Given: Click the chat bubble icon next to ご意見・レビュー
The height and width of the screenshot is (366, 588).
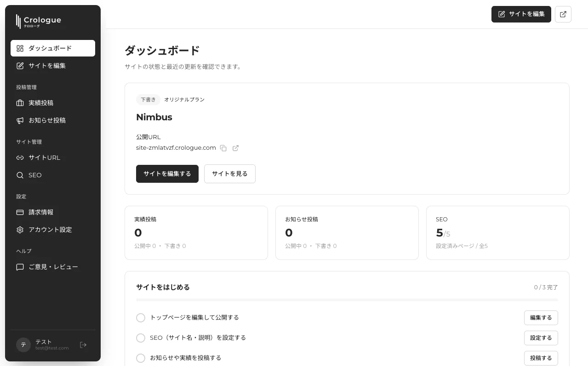Looking at the screenshot, I should click(x=20, y=267).
